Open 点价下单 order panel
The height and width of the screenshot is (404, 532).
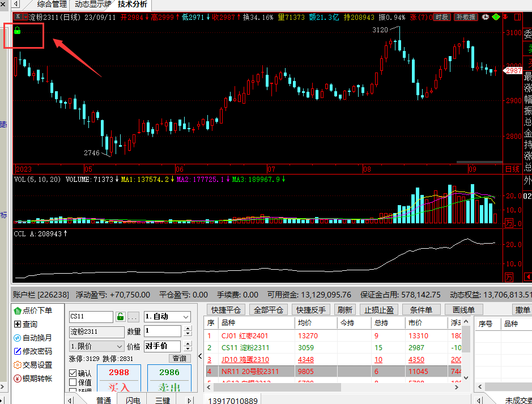(37, 311)
